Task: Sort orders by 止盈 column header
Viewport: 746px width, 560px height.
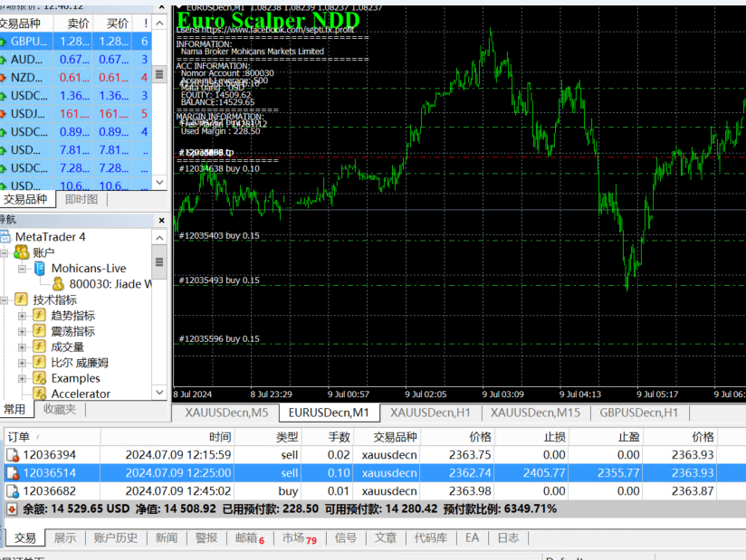Action: (x=605, y=437)
